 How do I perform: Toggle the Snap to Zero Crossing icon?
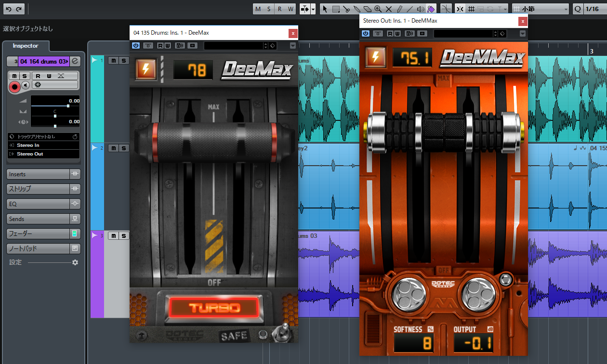point(446,9)
